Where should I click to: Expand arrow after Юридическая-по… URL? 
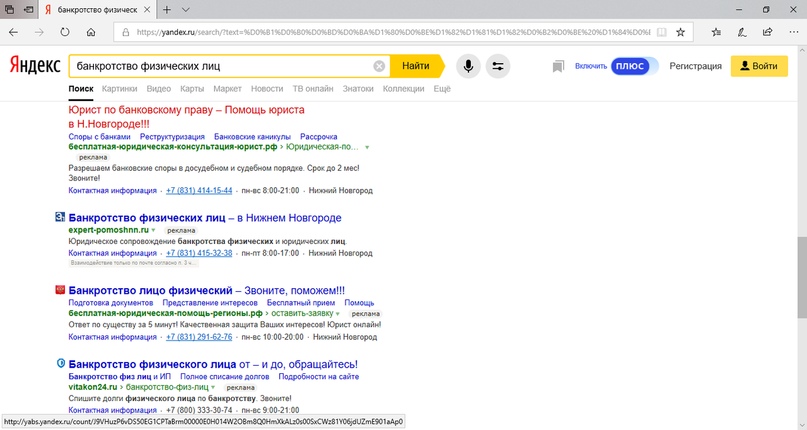[x=367, y=147]
